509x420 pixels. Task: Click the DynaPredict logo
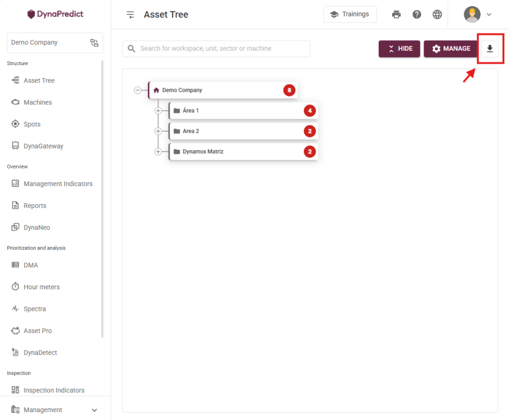tap(55, 14)
